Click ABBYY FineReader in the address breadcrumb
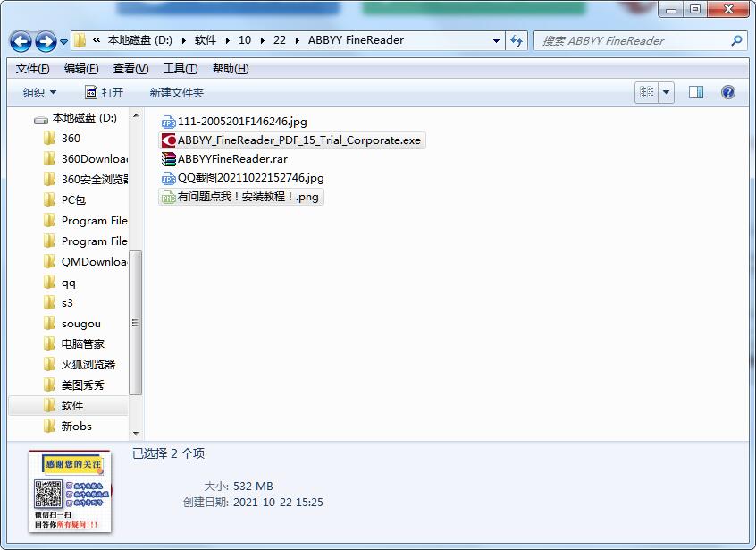Viewport: 756px width, 550px height. 356,40
